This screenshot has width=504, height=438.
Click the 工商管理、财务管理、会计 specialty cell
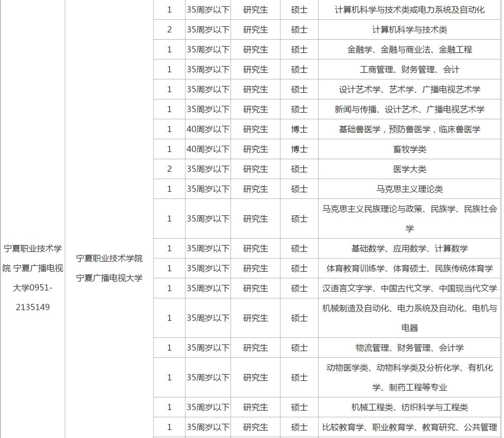410,69
